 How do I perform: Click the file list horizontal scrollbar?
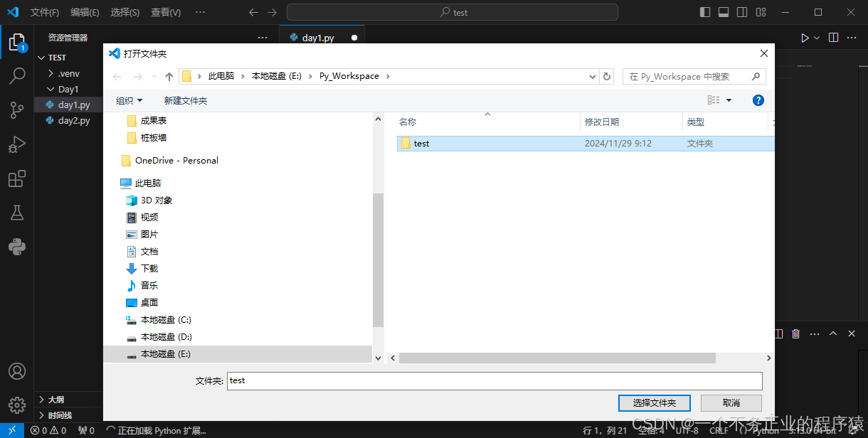[557, 358]
